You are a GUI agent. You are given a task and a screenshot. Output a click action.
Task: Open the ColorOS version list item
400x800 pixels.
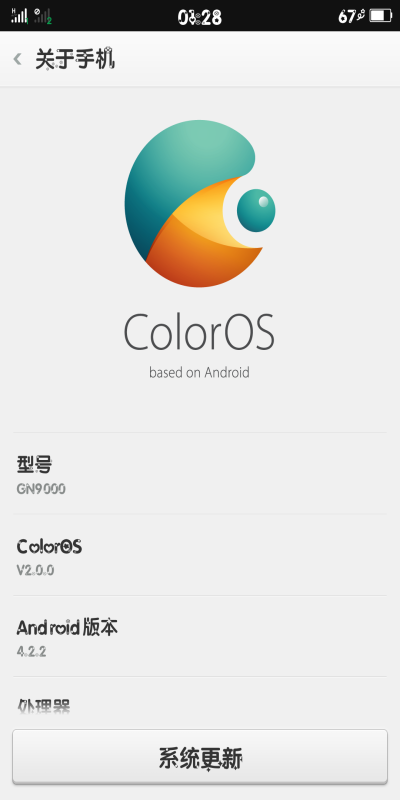200,555
